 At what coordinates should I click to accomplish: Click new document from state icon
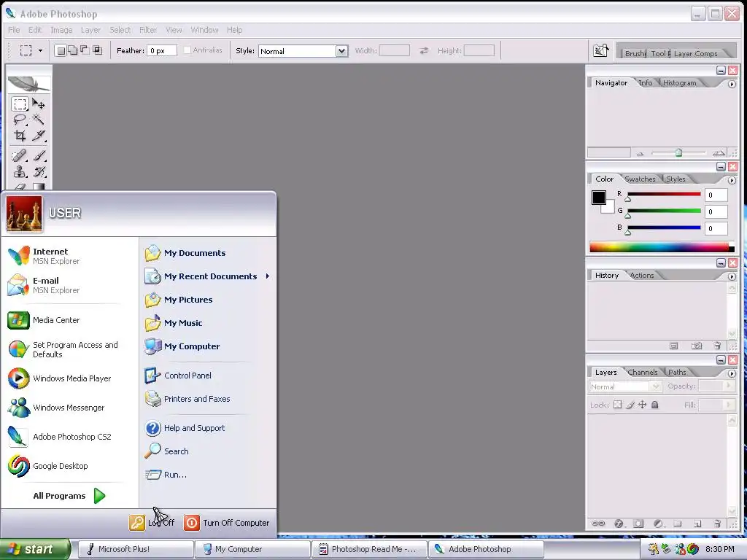[673, 346]
